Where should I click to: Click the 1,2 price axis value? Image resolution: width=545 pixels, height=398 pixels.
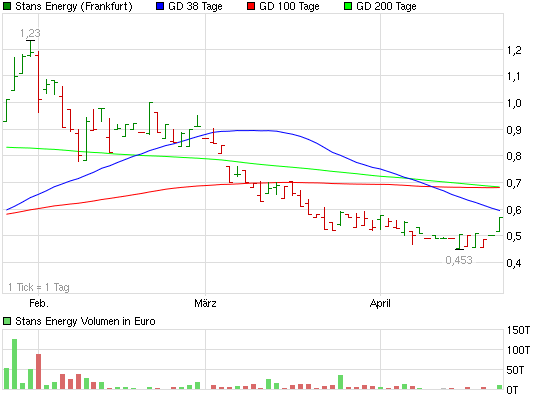pos(514,50)
